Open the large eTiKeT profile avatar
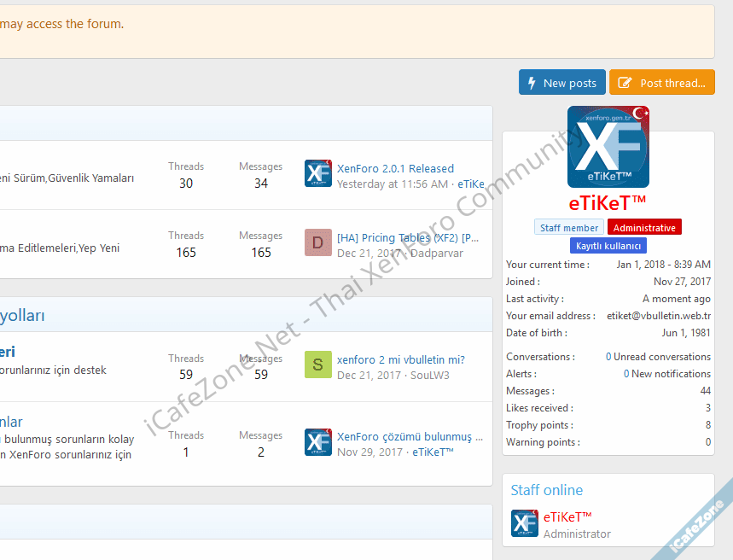 608,147
